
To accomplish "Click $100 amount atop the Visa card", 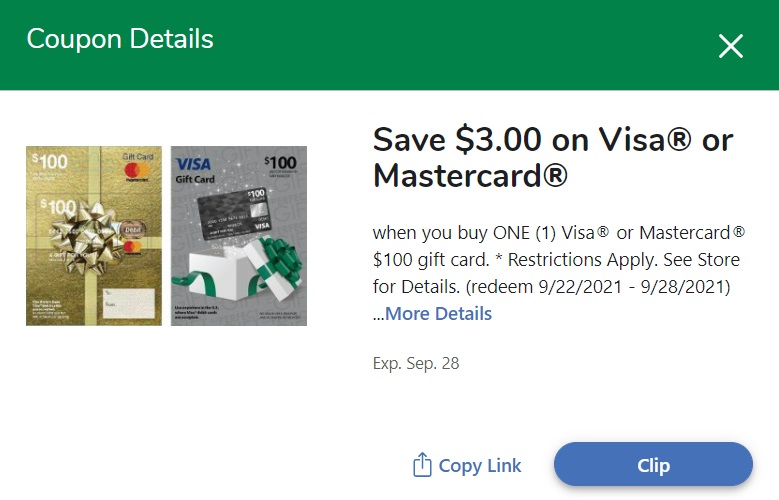I will click(x=281, y=162).
